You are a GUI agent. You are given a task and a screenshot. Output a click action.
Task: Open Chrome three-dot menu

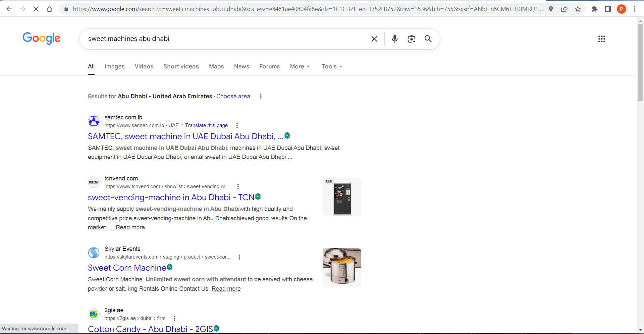(x=635, y=9)
